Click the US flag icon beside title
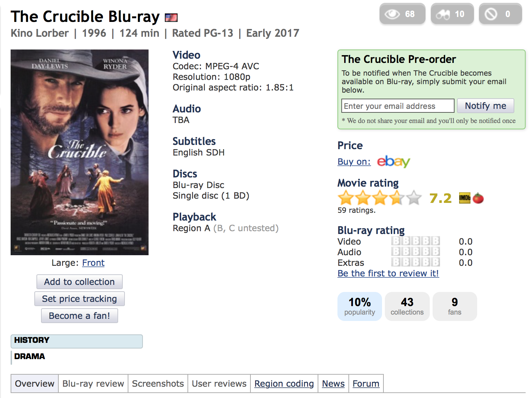This screenshot has height=398, width=532. [171, 17]
